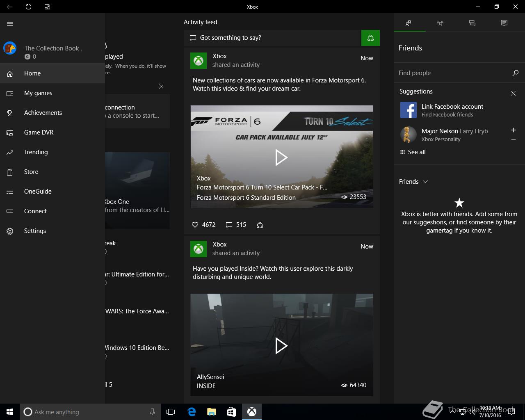The height and width of the screenshot is (420, 525).
Task: Collapse the hamburger navigation menu
Action: 10,24
